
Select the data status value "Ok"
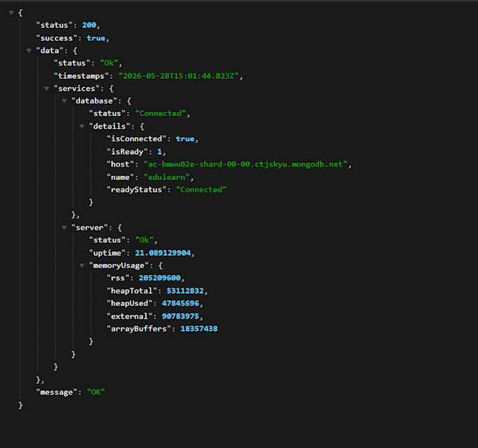click(109, 63)
